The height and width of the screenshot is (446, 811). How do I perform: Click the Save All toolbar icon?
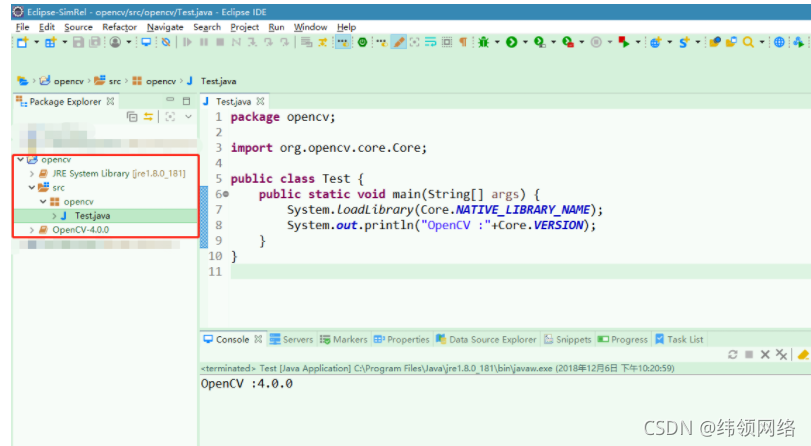point(95,42)
